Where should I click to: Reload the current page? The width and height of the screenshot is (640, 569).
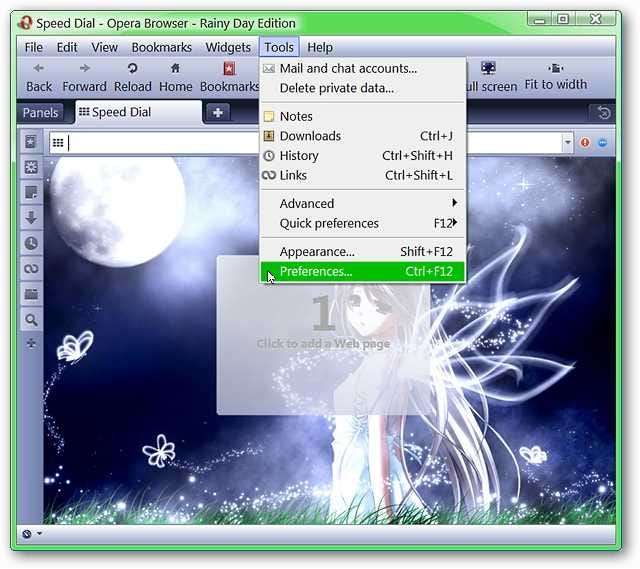coord(133,77)
